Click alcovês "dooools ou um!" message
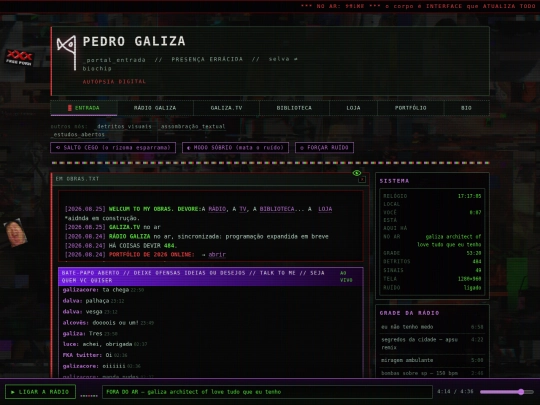This screenshot has height=405, width=540. click(108, 323)
